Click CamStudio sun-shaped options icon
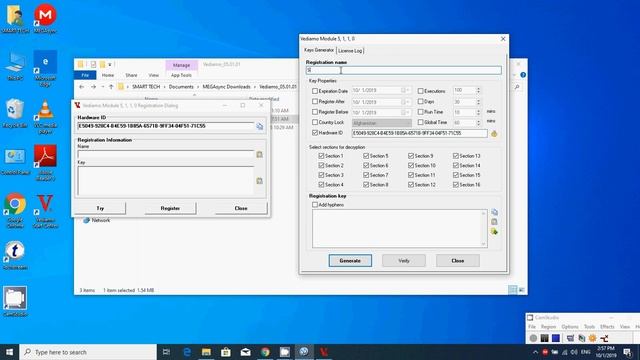640x360 pixels. click(593, 338)
